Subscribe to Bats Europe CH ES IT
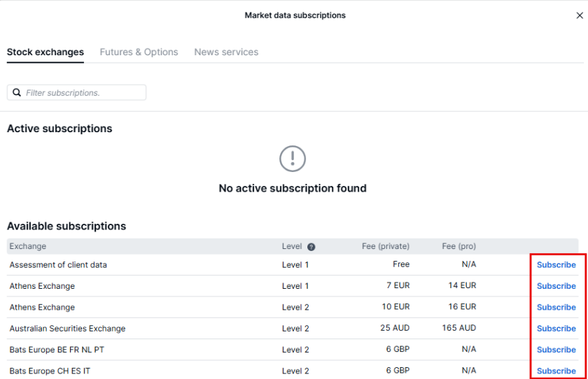Image resolution: width=588 pixels, height=379 pixels. coord(556,371)
